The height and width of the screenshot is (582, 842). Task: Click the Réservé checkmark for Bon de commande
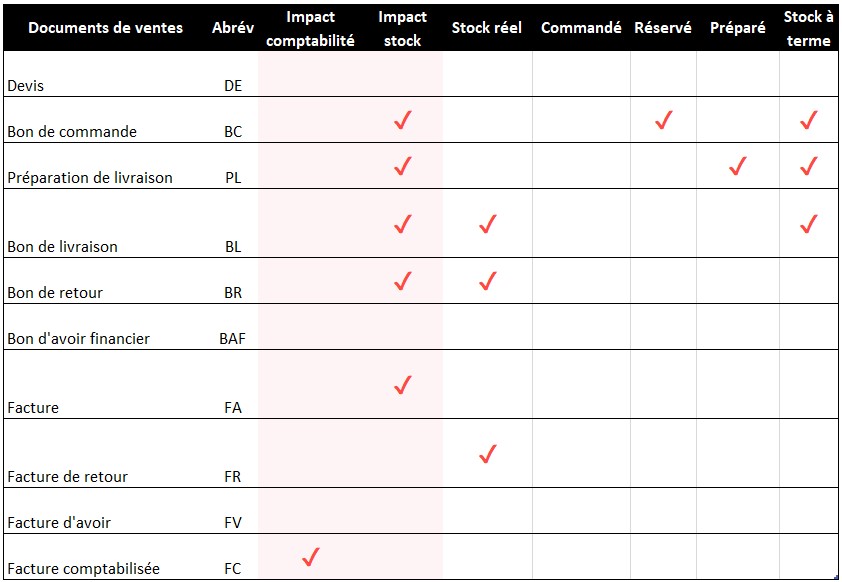pyautogui.click(x=663, y=121)
